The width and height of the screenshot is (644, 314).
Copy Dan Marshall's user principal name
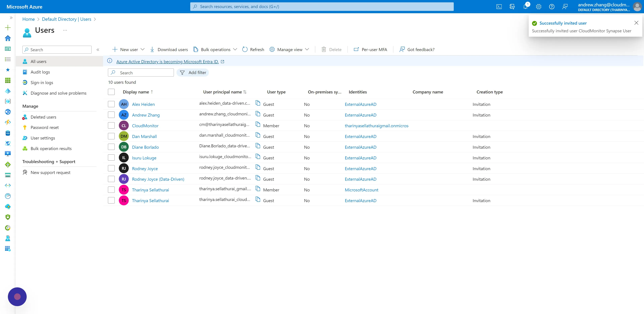click(258, 135)
